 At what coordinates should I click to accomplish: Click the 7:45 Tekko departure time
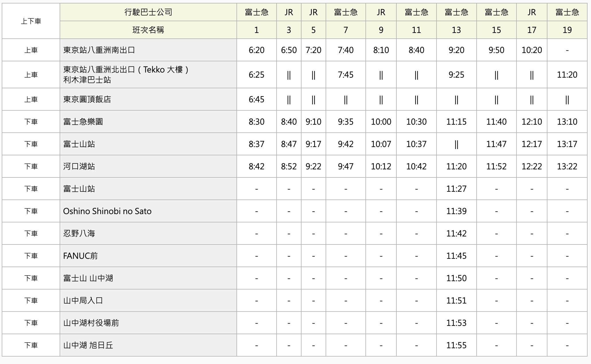[x=346, y=75]
